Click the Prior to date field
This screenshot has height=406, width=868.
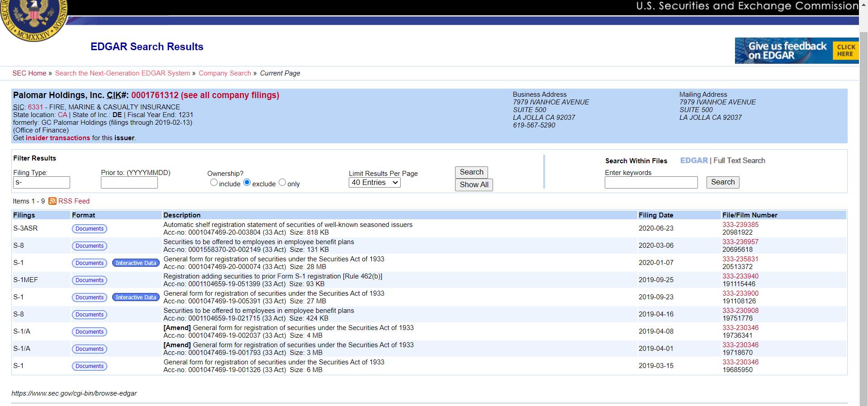click(x=129, y=183)
